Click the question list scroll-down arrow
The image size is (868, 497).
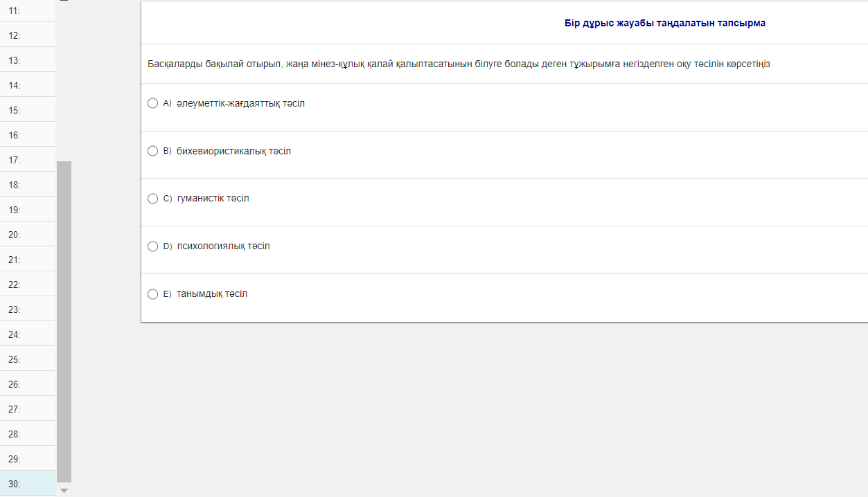64,490
